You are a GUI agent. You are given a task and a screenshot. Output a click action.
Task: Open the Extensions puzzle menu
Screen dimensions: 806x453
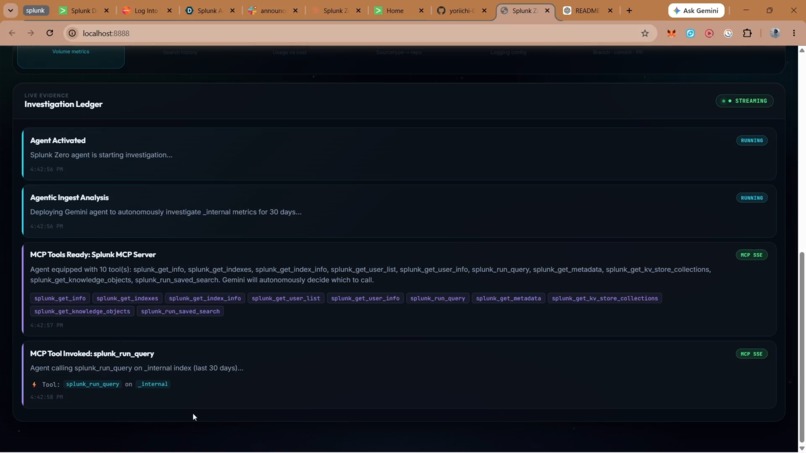747,33
